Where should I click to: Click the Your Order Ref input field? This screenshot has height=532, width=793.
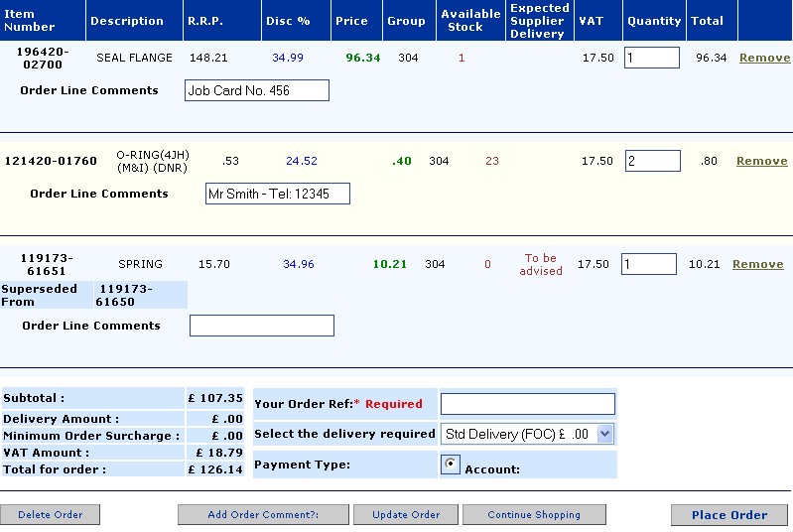tap(527, 404)
